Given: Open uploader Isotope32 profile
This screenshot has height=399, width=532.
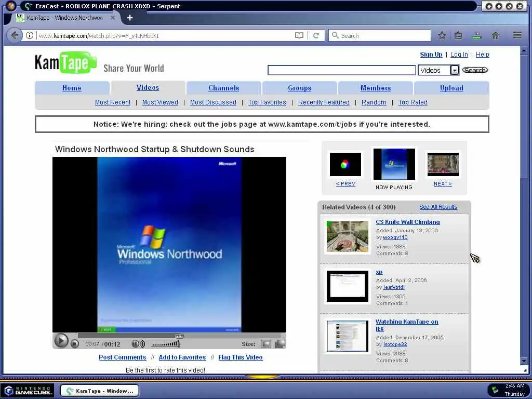Looking at the screenshot, I should coord(395,344).
